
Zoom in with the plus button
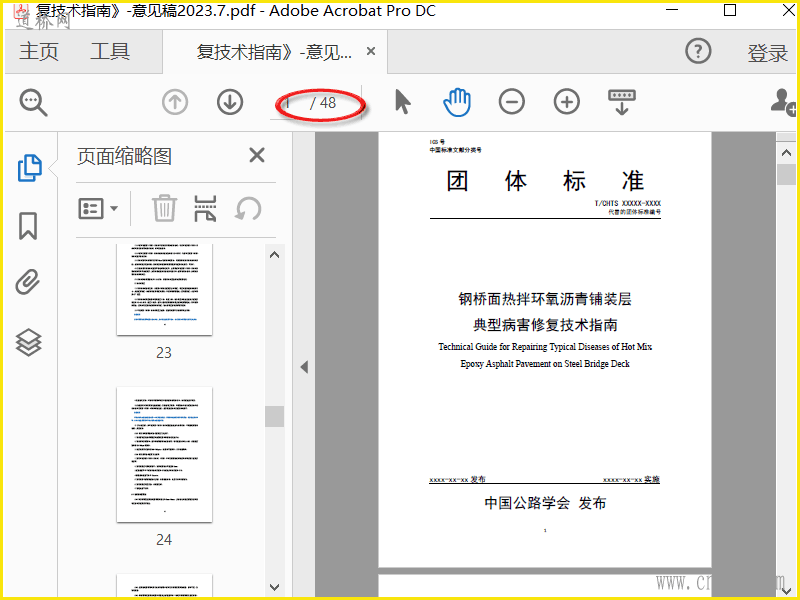(x=567, y=102)
